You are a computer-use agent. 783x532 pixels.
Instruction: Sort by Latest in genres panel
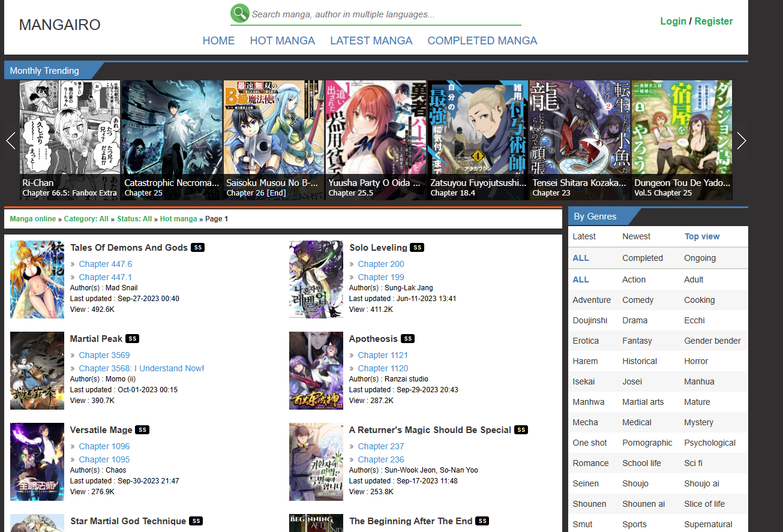pos(584,236)
